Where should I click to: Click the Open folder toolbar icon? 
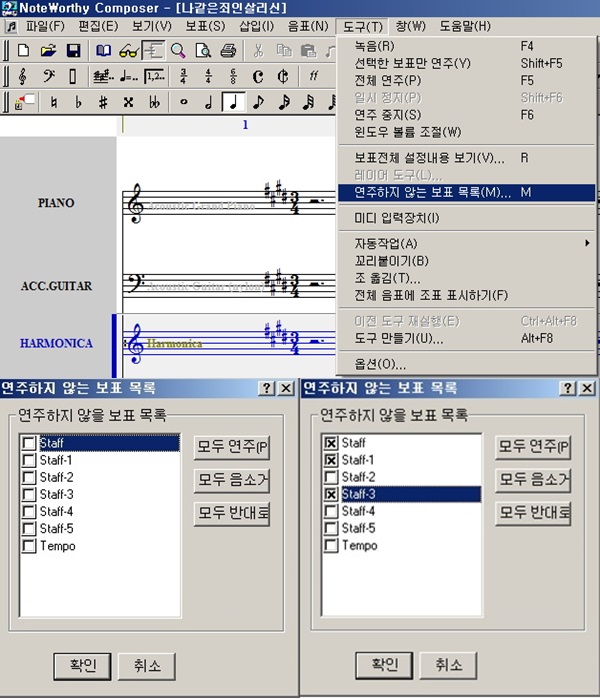point(48,51)
